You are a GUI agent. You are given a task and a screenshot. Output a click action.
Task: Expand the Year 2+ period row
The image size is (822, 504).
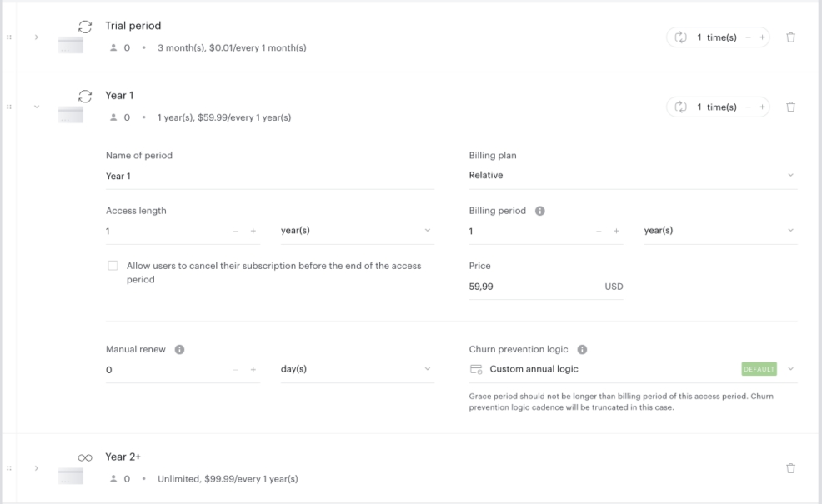pyautogui.click(x=36, y=468)
